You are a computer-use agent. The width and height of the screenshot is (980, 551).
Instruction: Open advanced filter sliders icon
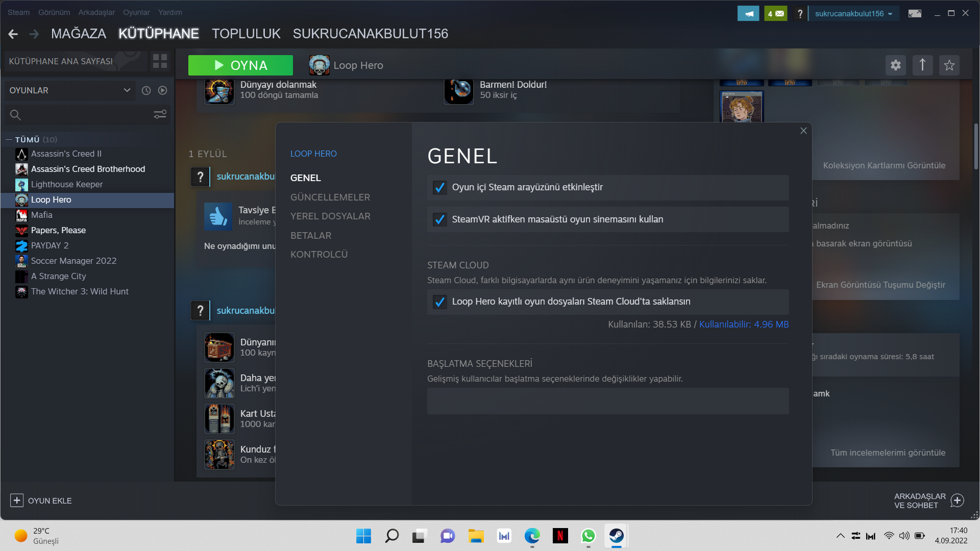(x=160, y=114)
